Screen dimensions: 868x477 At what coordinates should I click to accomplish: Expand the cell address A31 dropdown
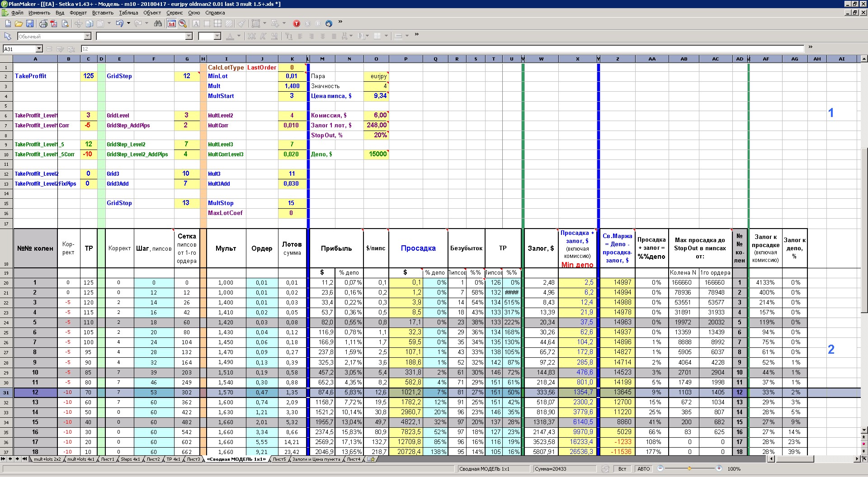[x=39, y=49]
